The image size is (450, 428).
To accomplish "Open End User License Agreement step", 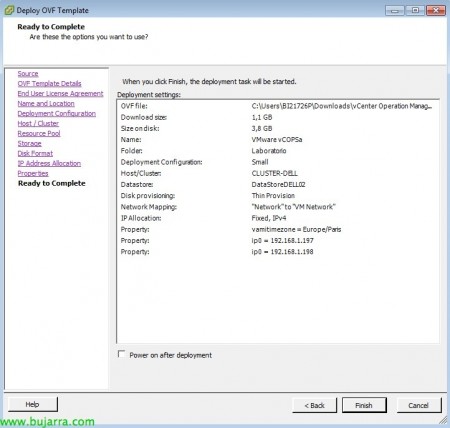I will [x=60, y=94].
